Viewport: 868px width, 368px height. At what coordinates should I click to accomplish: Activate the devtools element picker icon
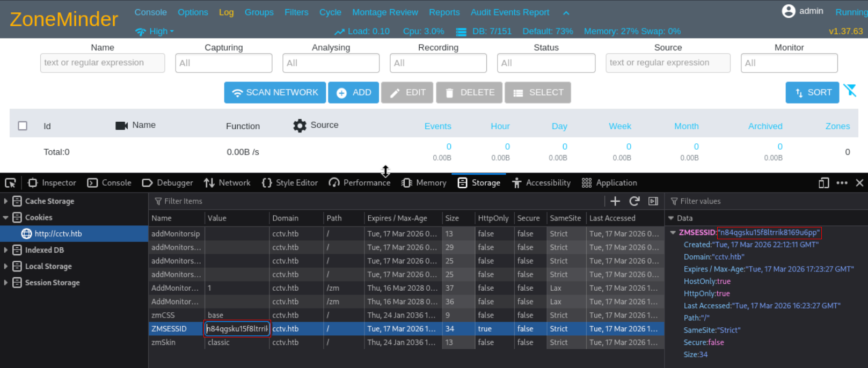click(10, 183)
